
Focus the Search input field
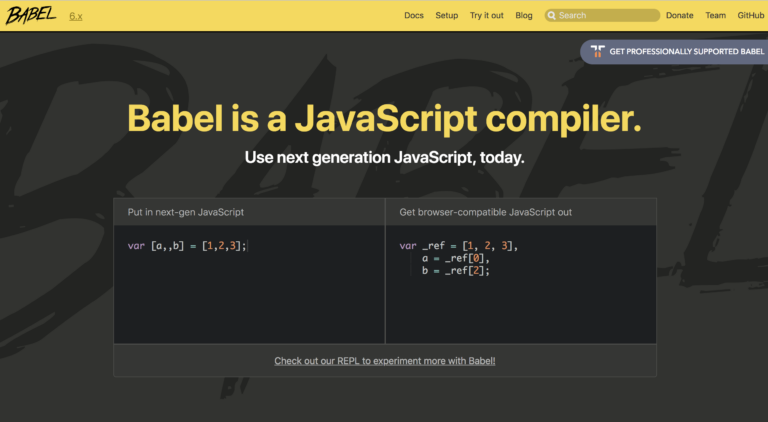[602, 16]
